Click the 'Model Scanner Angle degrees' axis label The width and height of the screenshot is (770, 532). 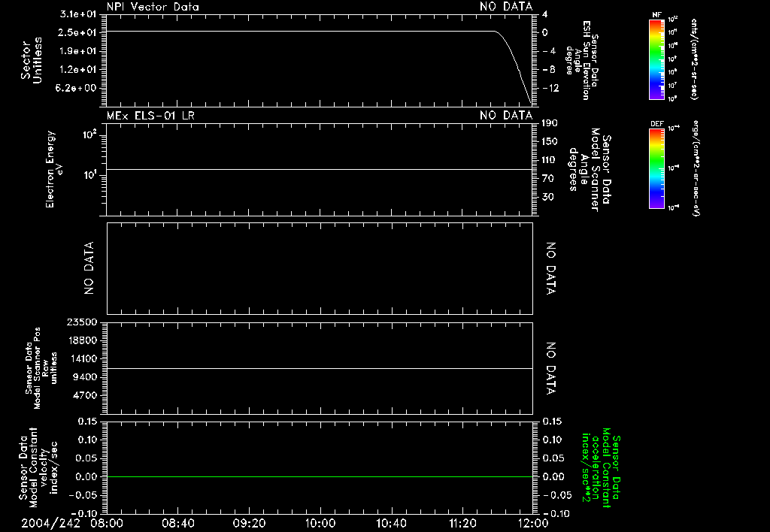tap(590, 170)
